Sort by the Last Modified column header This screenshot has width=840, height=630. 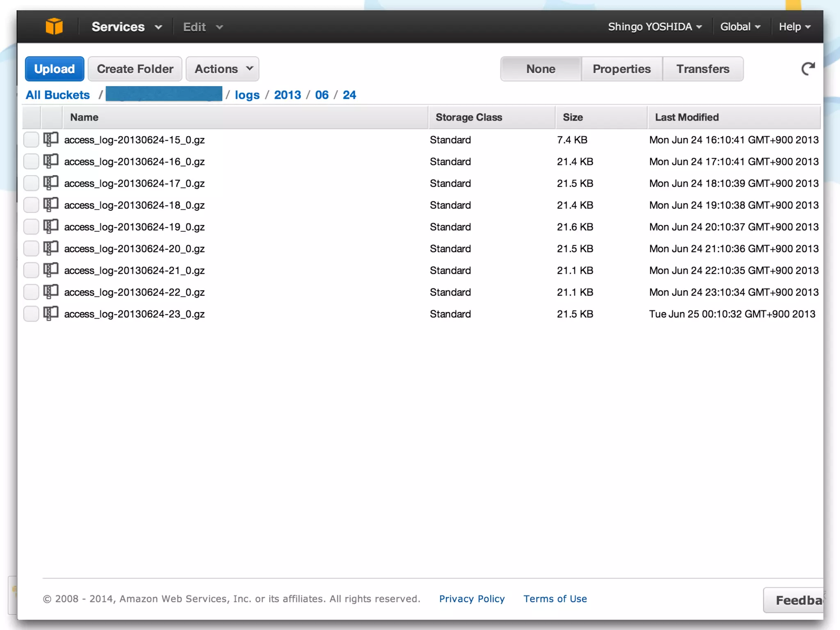[687, 117]
